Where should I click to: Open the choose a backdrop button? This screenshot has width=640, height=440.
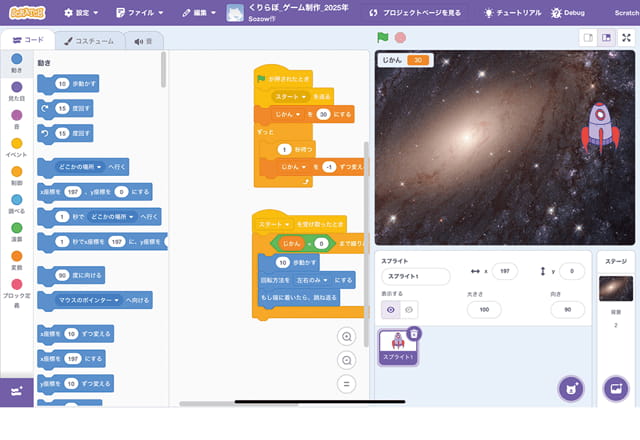pyautogui.click(x=616, y=389)
